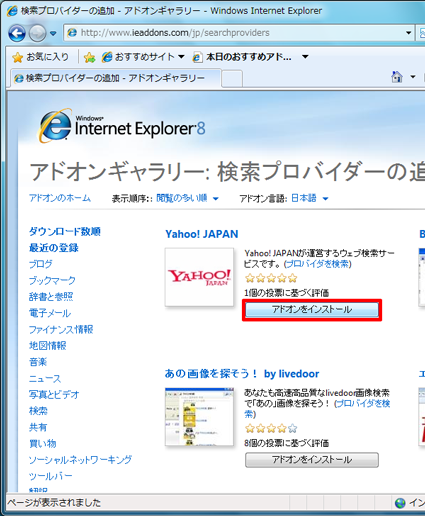Click the 1個の投票に基づく評価 text

tap(286, 293)
